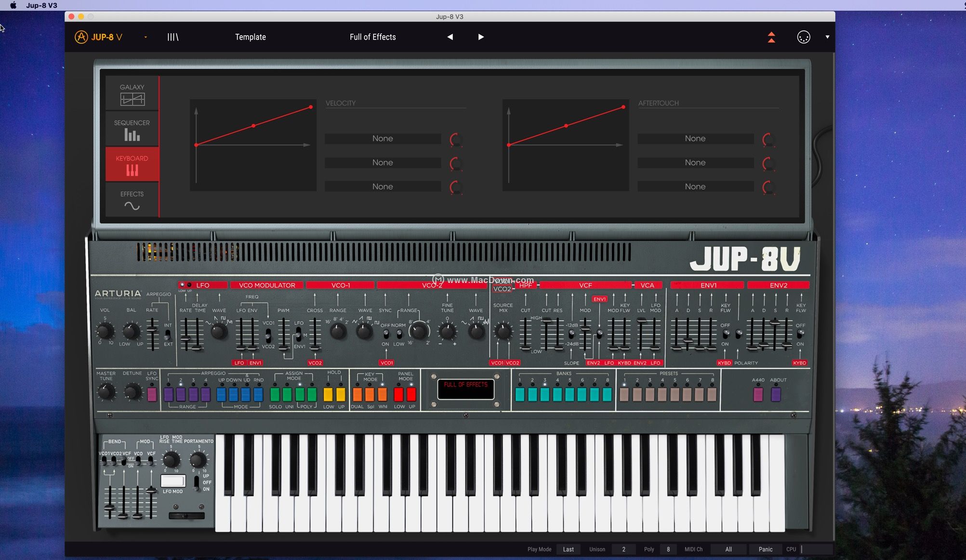The height and width of the screenshot is (560, 966).
Task: Click third Aftertouch amount red knob
Action: 768,188
